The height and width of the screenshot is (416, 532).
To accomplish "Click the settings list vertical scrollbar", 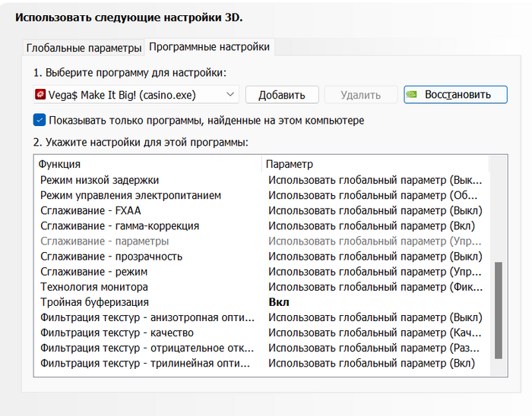I will (499, 310).
